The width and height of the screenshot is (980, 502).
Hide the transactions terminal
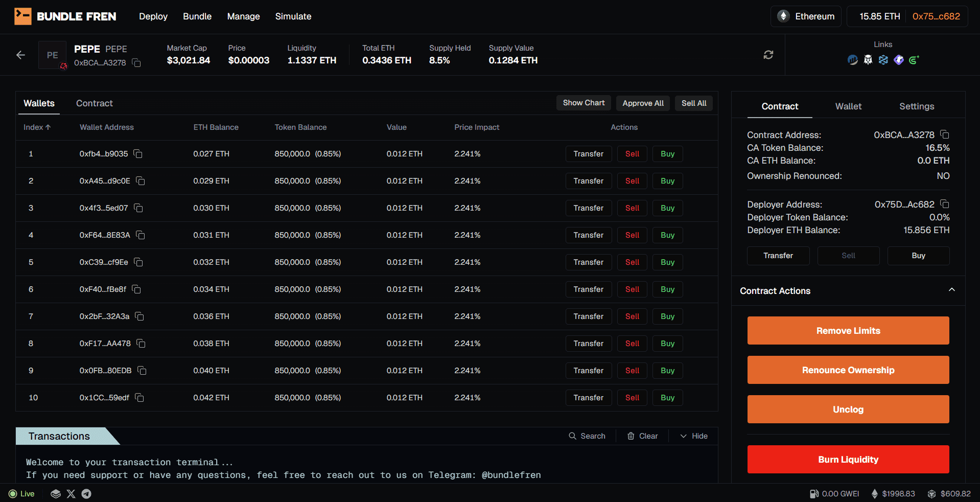pos(693,436)
